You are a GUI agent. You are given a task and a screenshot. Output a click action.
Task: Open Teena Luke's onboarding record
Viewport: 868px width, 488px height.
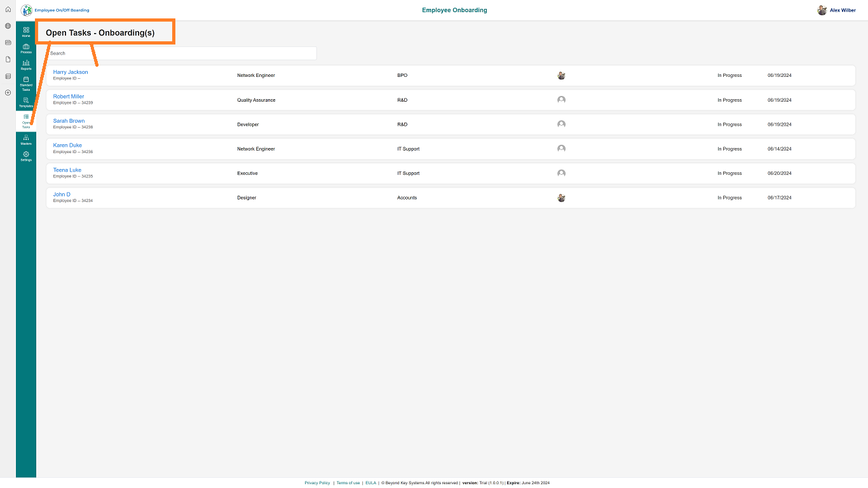click(67, 170)
